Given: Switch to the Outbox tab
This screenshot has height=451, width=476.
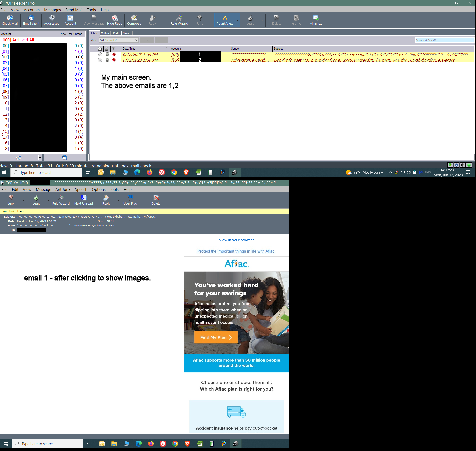Looking at the screenshot, I should coord(105,33).
